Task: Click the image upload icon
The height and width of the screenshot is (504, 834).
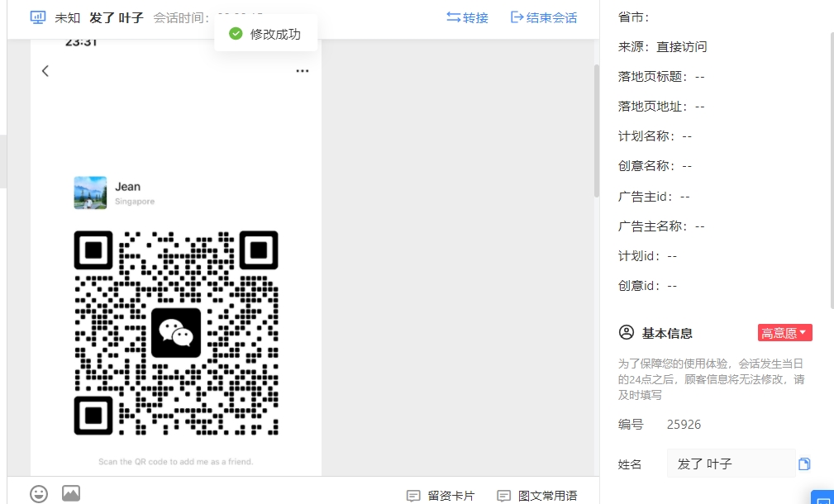Action: click(71, 493)
